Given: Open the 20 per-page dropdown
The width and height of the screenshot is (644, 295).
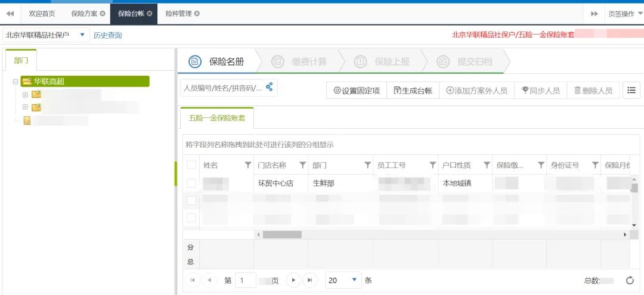Looking at the screenshot, I should pos(343,280).
